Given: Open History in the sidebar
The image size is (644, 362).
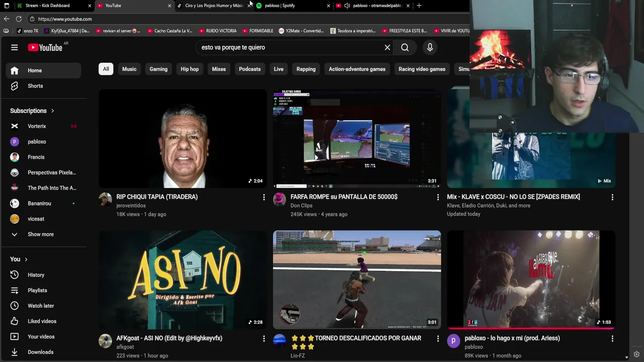Looking at the screenshot, I should 43,275.
